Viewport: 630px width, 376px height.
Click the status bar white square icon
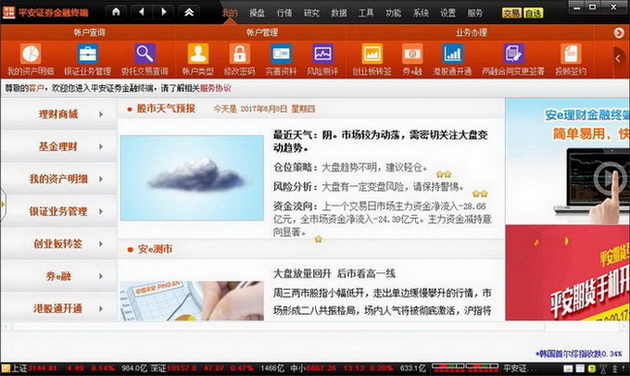[580, 368]
